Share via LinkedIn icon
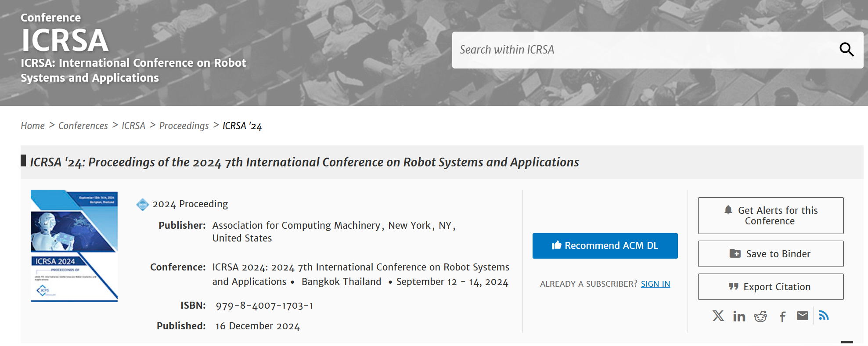Image resolution: width=868 pixels, height=346 pixels. pyautogui.click(x=739, y=316)
